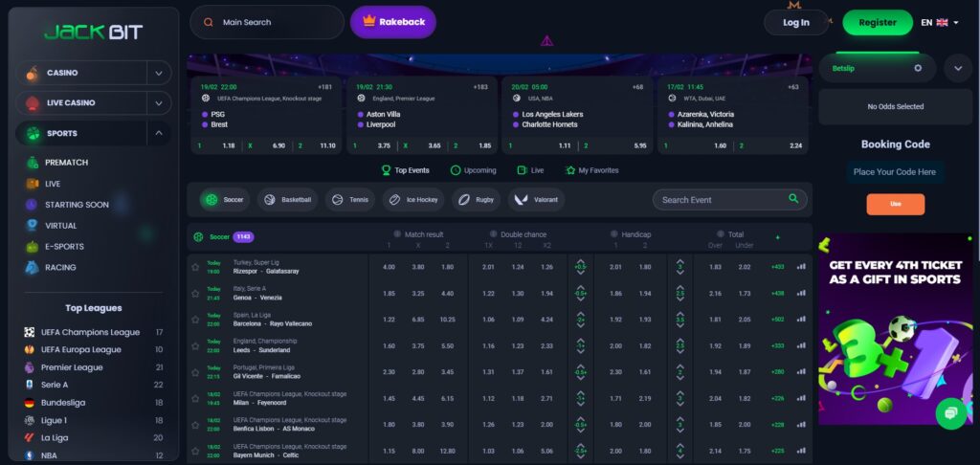This screenshot has width=980, height=465.
Task: Switch to the My Favorites tab
Action: [x=591, y=170]
